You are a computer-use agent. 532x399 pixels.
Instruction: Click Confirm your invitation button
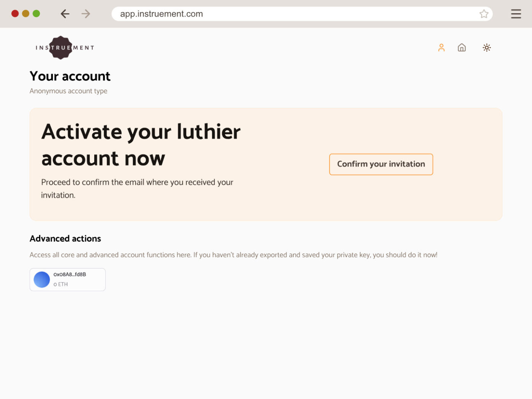381,164
